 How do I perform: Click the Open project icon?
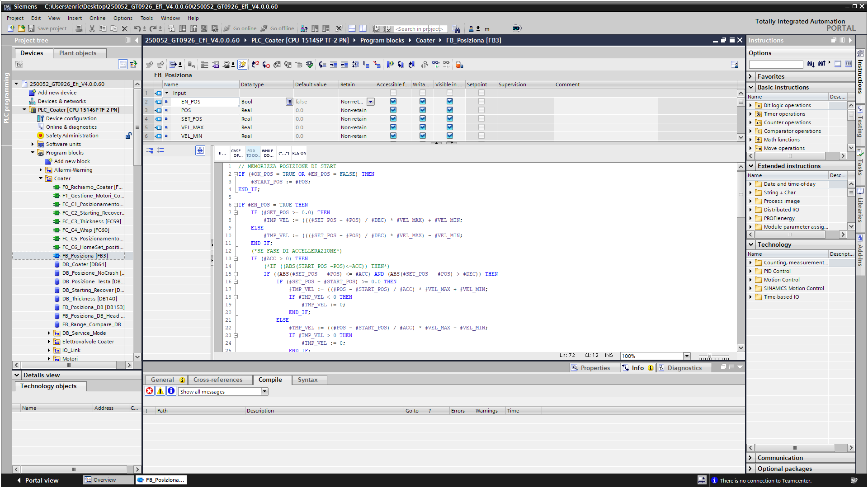pyautogui.click(x=21, y=28)
